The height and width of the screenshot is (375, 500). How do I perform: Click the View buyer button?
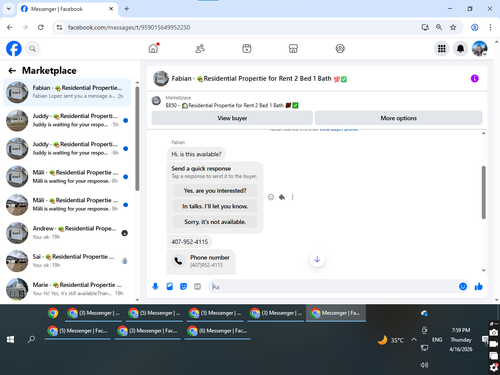coord(232,118)
